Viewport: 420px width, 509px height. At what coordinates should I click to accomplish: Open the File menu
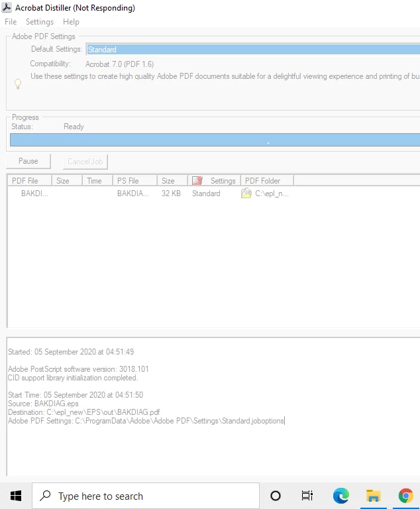11,22
